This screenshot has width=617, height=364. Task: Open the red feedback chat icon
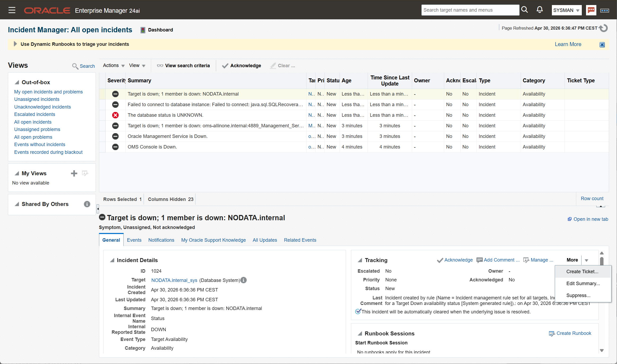pos(591,10)
